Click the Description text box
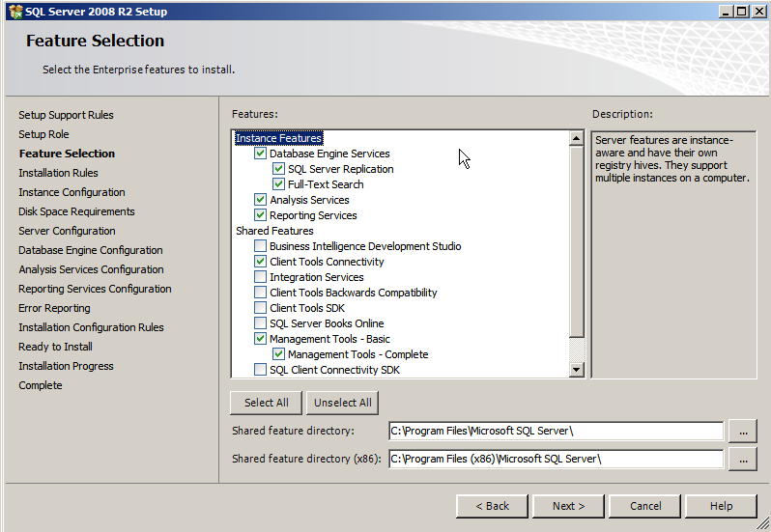This screenshot has width=771, height=532. pyautogui.click(x=673, y=255)
